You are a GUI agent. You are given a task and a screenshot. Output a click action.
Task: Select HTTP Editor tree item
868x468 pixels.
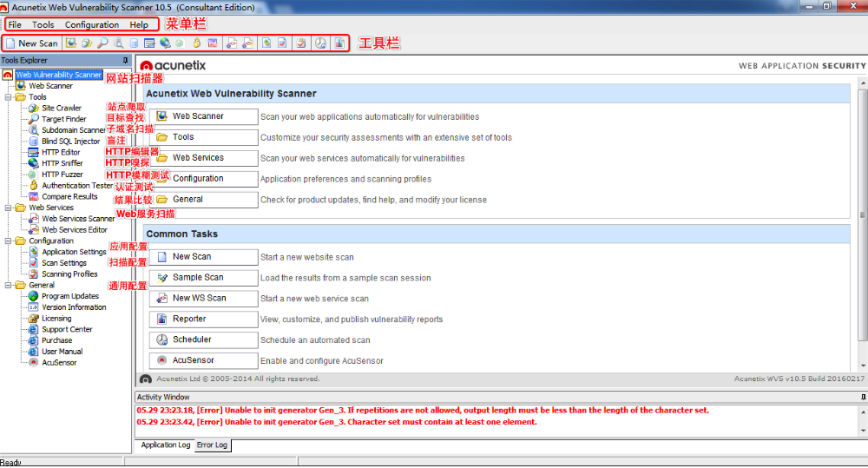[61, 152]
